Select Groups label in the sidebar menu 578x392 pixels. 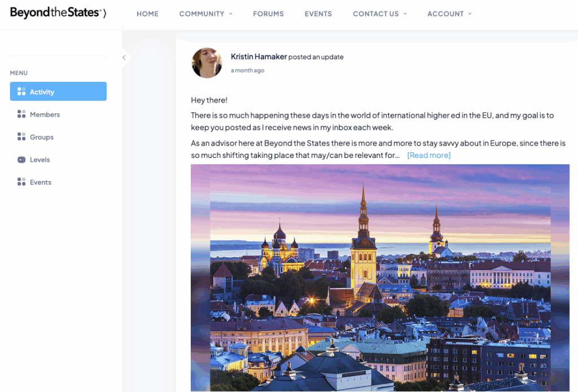pyautogui.click(x=42, y=137)
